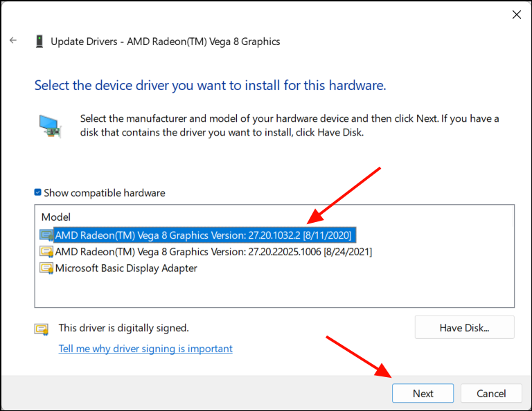Click the display adapter hardware icon

coord(50,126)
